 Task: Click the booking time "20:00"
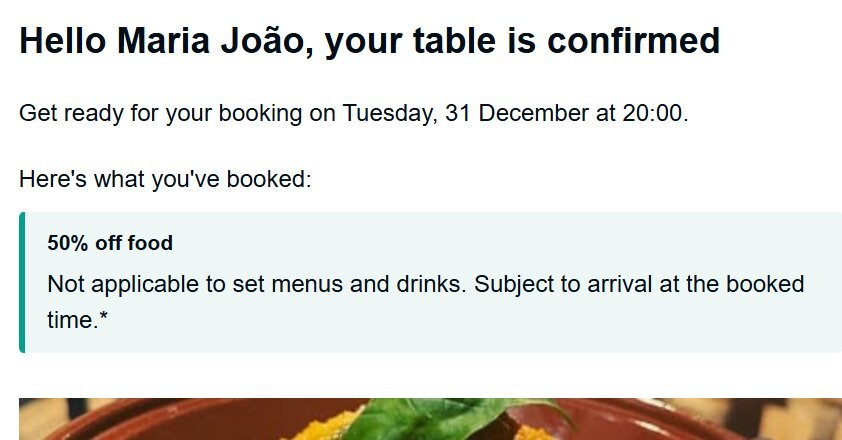click(x=652, y=113)
